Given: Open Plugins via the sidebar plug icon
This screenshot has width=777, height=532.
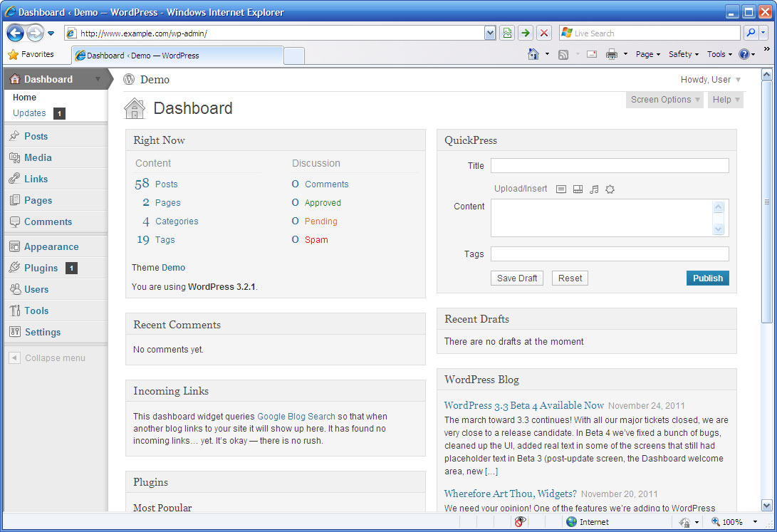Looking at the screenshot, I should [x=14, y=268].
